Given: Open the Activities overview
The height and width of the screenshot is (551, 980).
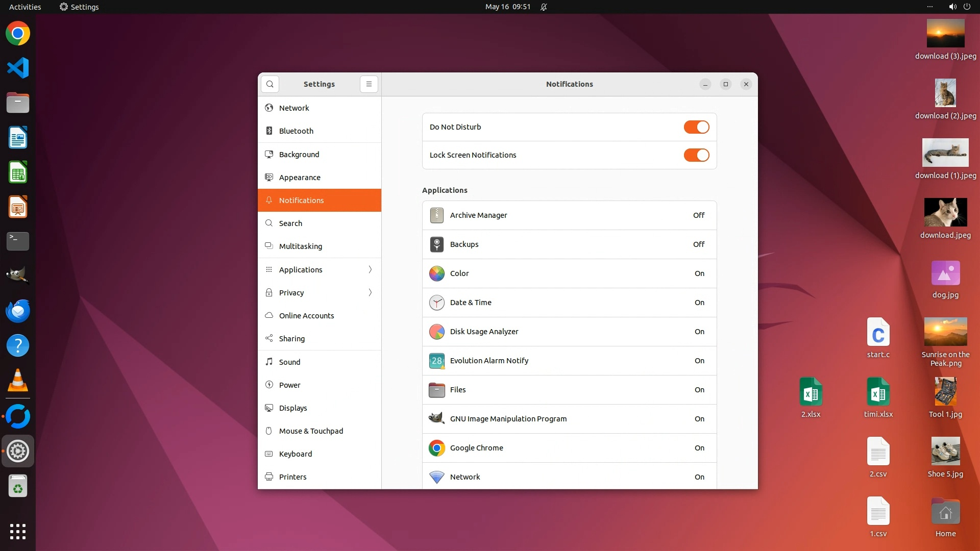Looking at the screenshot, I should point(25,7).
